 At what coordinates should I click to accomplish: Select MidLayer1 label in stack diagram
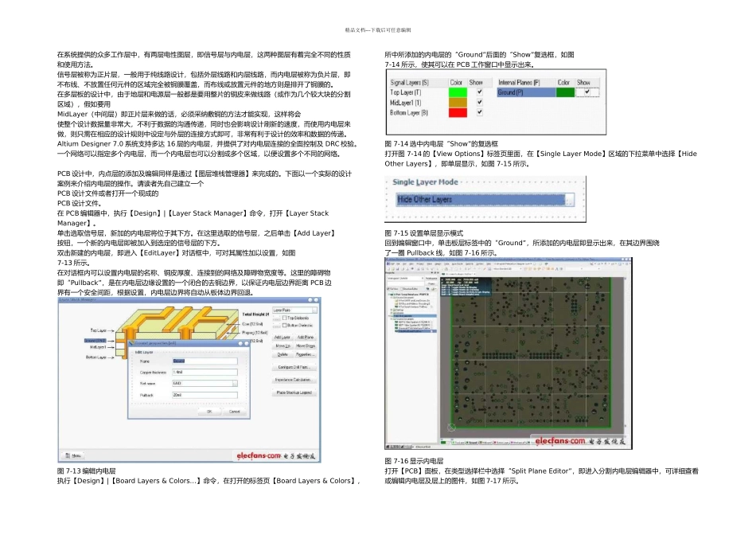coord(99,347)
